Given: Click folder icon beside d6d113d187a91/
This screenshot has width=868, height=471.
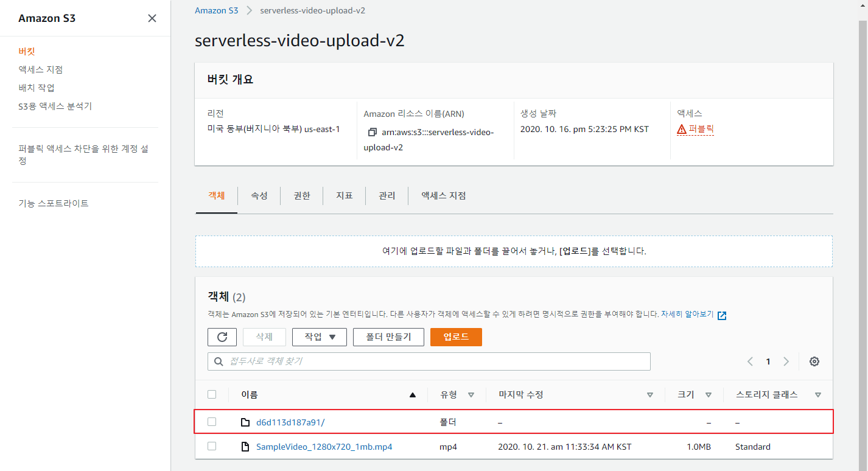Looking at the screenshot, I should (245, 422).
